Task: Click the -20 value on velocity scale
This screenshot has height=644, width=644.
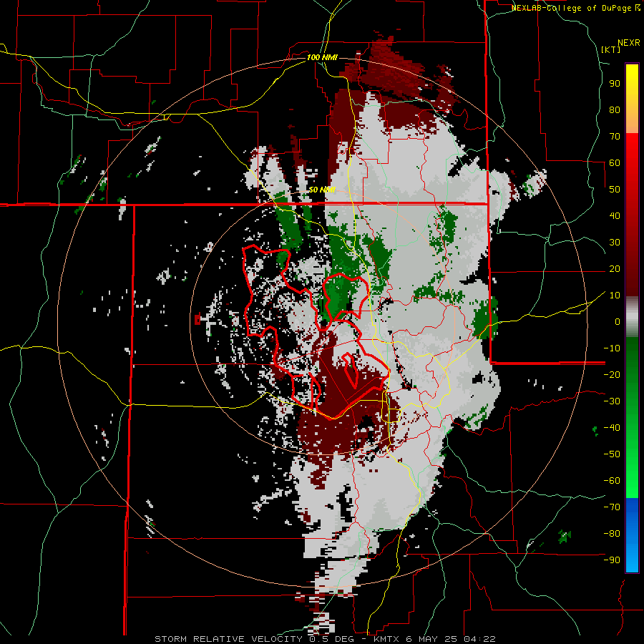Action: coord(612,374)
